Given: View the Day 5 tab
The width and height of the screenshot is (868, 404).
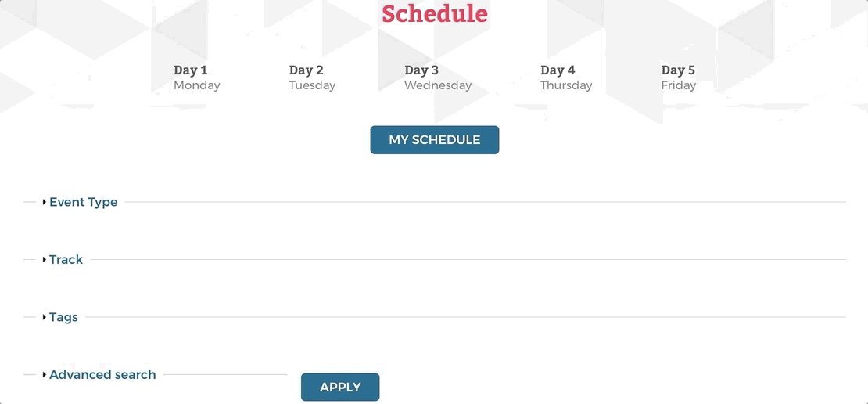Looking at the screenshot, I should (x=678, y=70).
